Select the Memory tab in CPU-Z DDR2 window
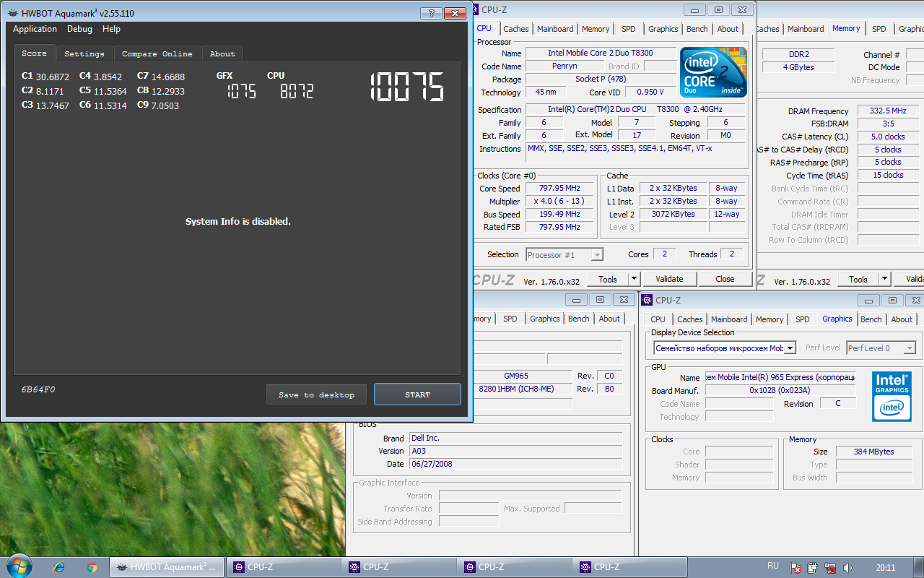Screen dimensions: 924x578 coord(846,28)
